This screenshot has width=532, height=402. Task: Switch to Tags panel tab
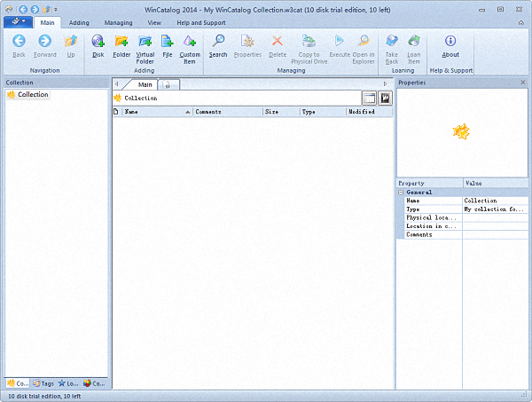point(43,383)
